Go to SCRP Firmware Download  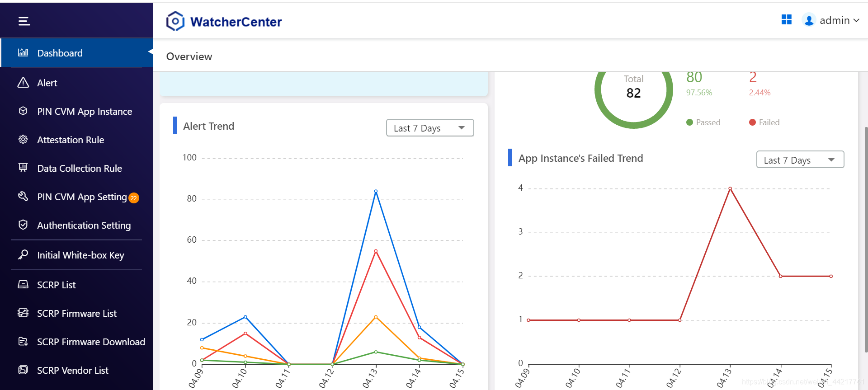click(x=76, y=342)
